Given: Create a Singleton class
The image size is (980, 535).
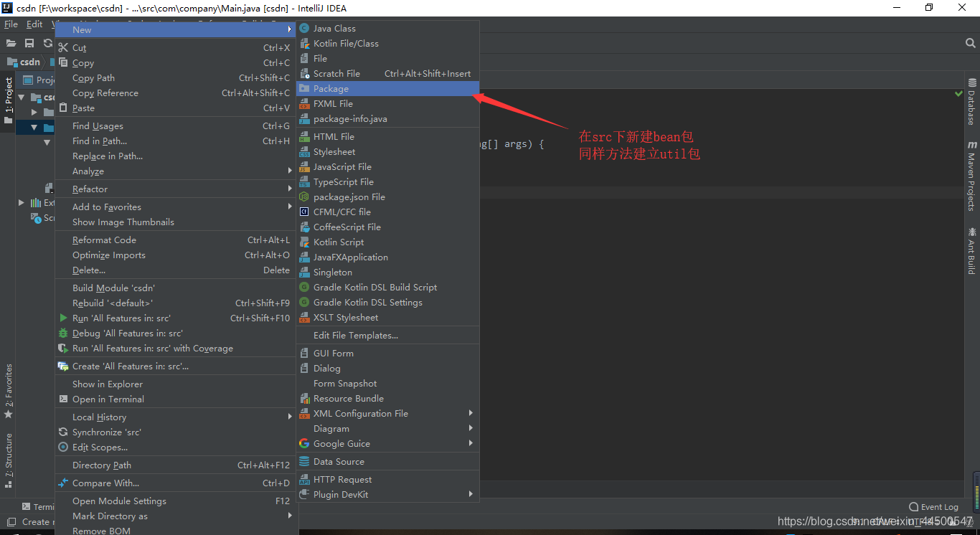Looking at the screenshot, I should pos(388,272).
